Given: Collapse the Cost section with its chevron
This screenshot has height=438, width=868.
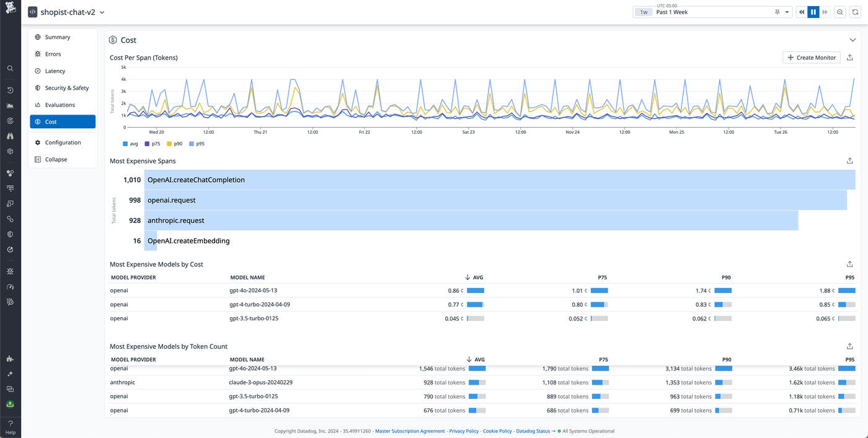Looking at the screenshot, I should click(x=852, y=38).
